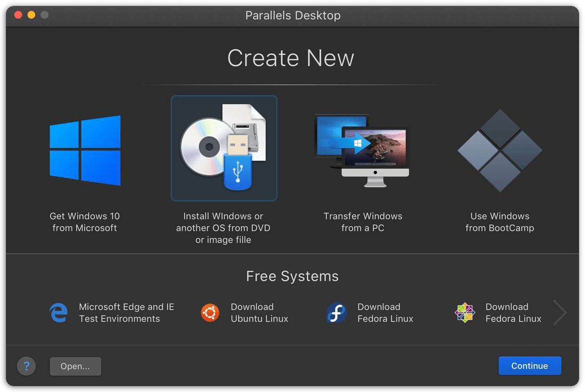The width and height of the screenshot is (585, 392).
Task: Choose 'Microsoft Edge and IE Test Environments'
Action: point(127,312)
